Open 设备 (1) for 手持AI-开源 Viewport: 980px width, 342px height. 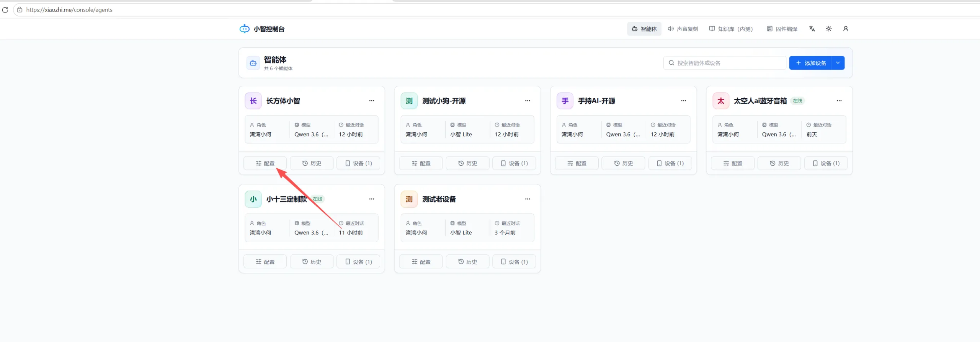pyautogui.click(x=670, y=163)
